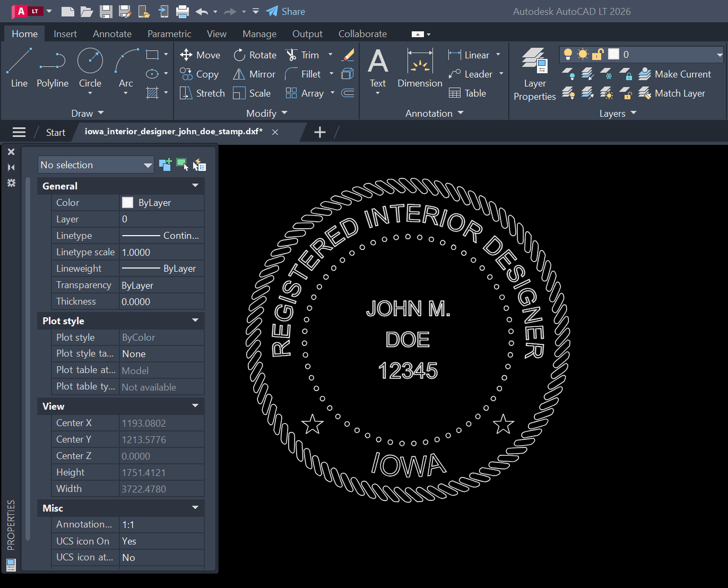728x588 pixels.
Task: Click the Move tool
Action: point(200,55)
